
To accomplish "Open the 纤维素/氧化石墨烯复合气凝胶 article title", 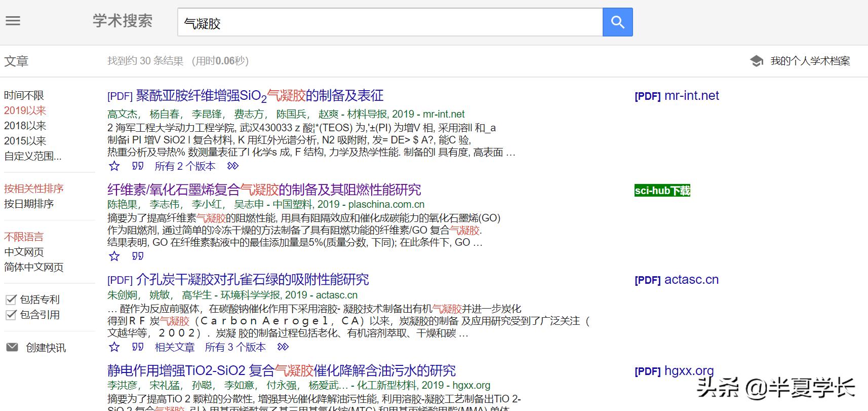I will coord(264,190).
